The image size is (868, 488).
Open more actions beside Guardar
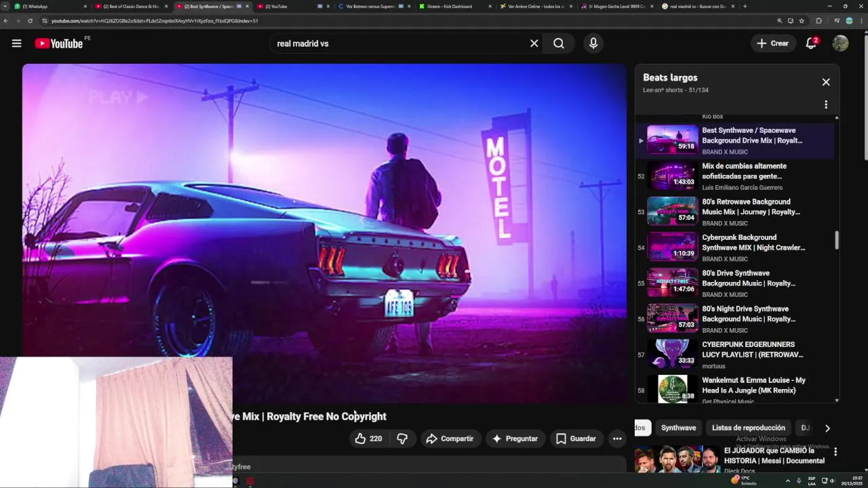coord(617,439)
